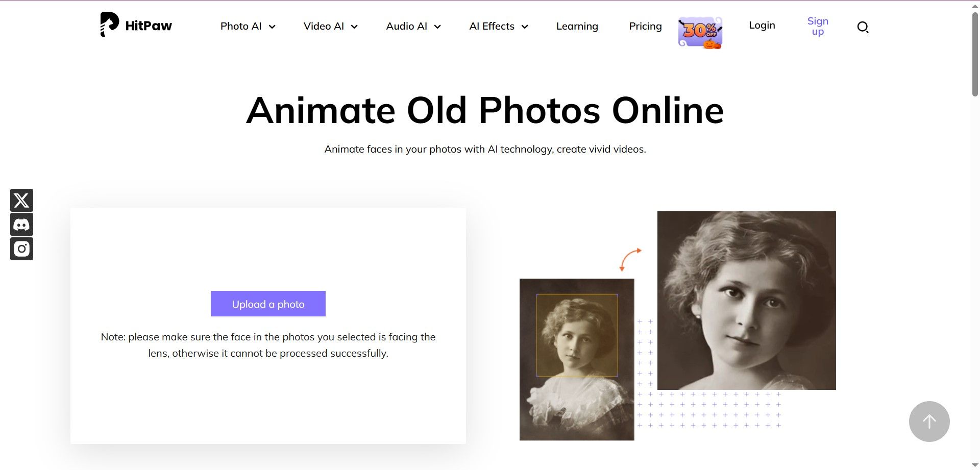Viewport: 980px width, 470px height.
Task: Click the Upload a photo button
Action: pos(268,304)
